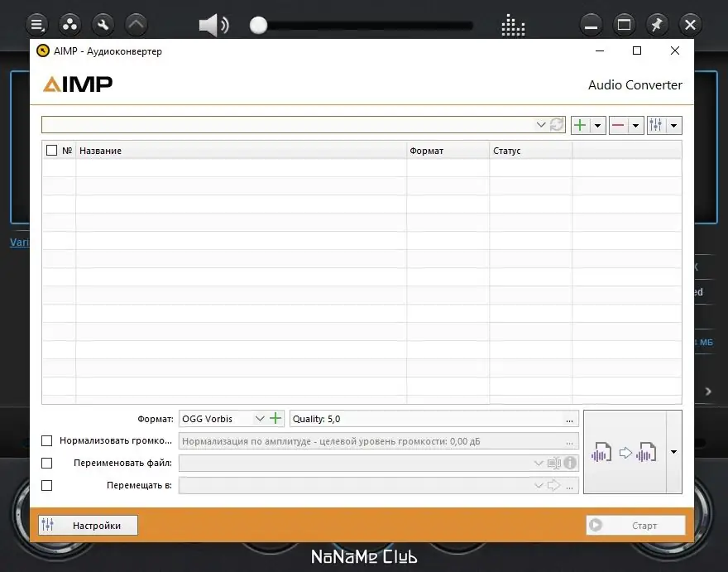The image size is (728, 572).
Task: Mute sound via the speaker icon
Action: [x=213, y=25]
